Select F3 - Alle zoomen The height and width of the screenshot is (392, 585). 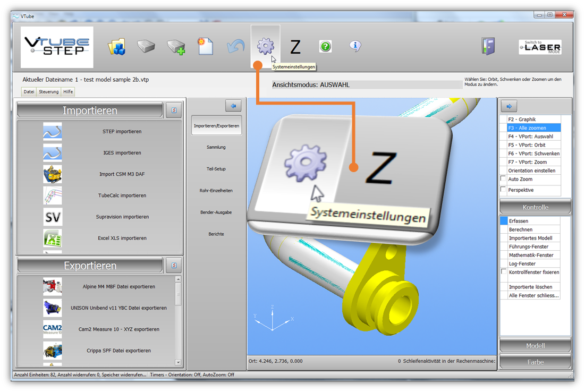tap(533, 128)
